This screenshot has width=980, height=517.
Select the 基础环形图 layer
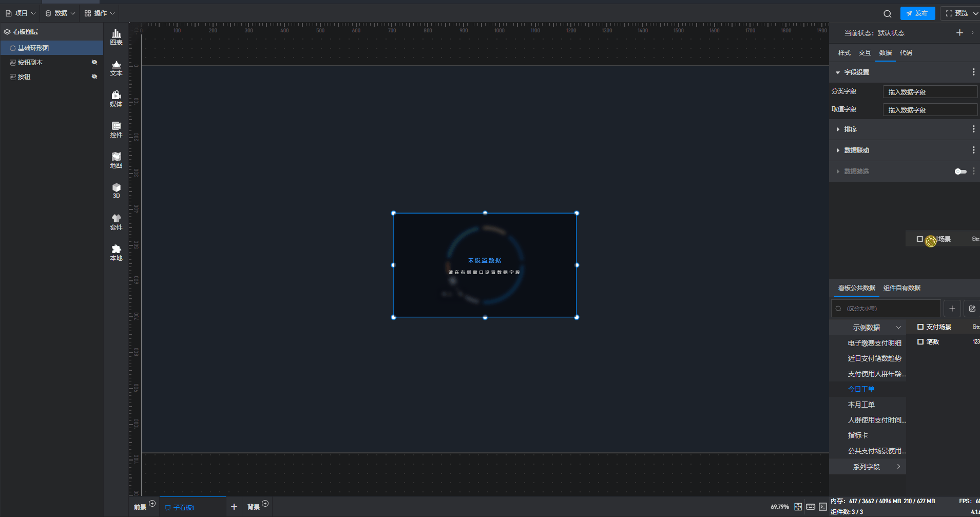33,48
